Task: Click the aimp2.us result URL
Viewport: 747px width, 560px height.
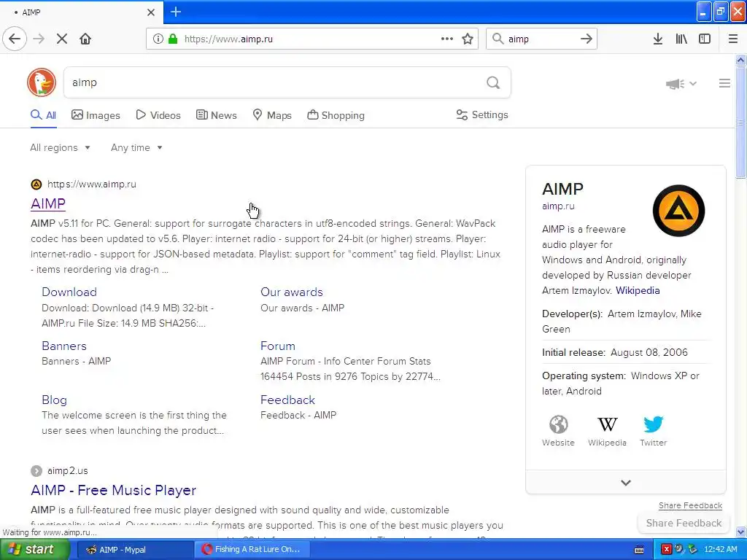Action: (x=68, y=471)
